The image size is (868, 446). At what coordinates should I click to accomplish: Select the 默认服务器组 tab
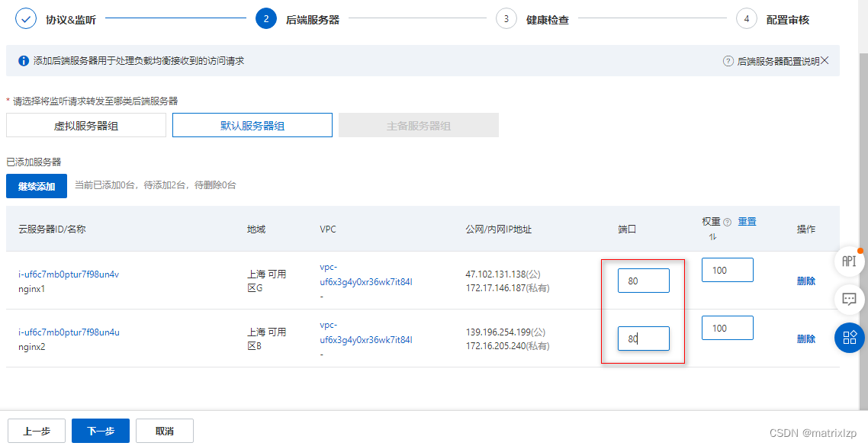(x=252, y=124)
